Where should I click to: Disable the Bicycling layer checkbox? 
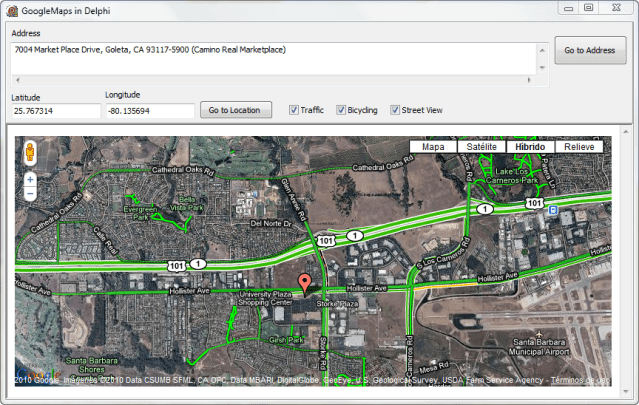(341, 110)
